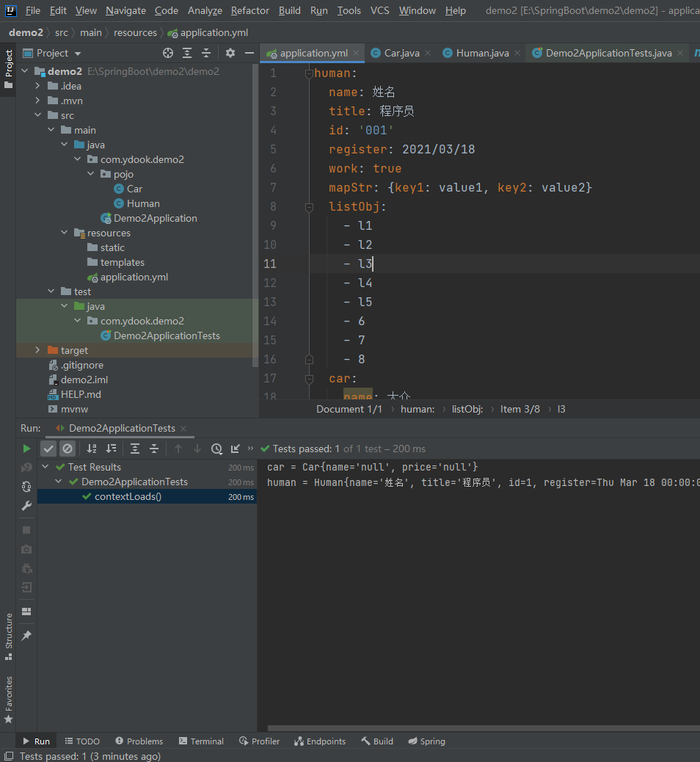Open the Refactor menu

point(249,10)
